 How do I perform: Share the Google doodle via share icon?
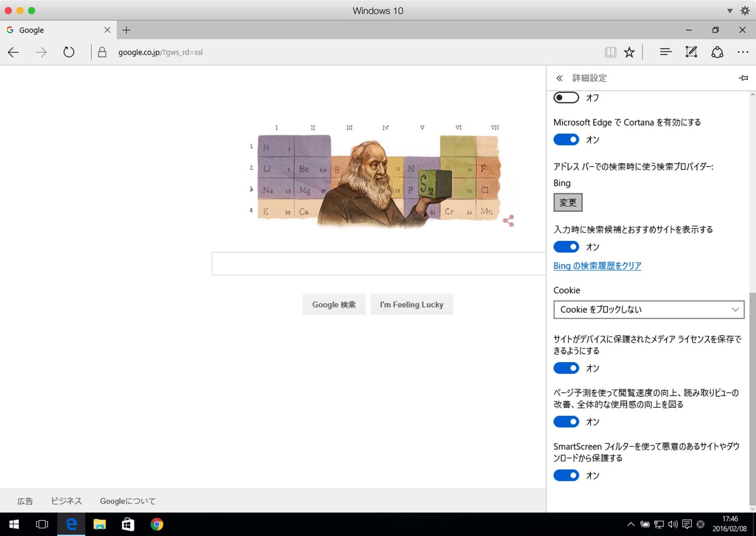pyautogui.click(x=508, y=221)
